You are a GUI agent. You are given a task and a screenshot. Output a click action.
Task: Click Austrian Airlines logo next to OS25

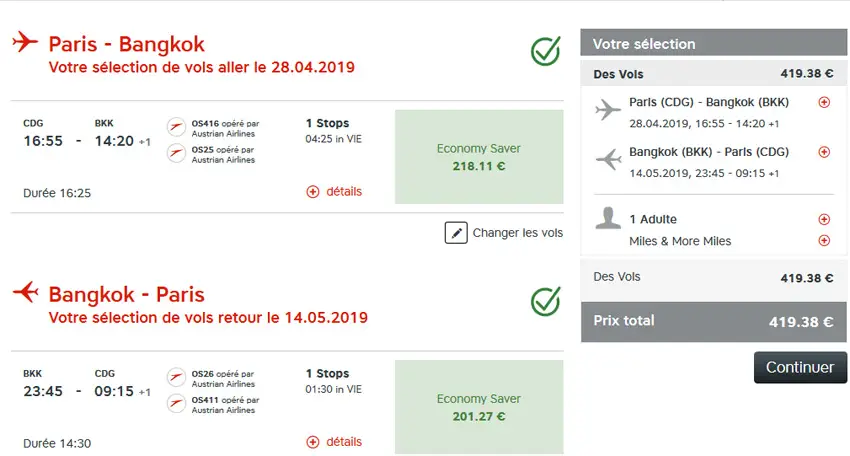176,153
